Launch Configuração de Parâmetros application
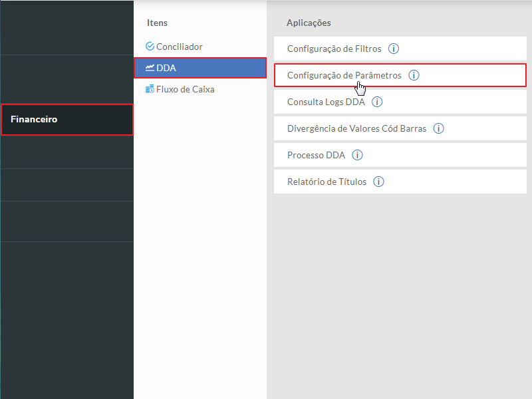Screen dimensions: 532x399 (x=344, y=75)
